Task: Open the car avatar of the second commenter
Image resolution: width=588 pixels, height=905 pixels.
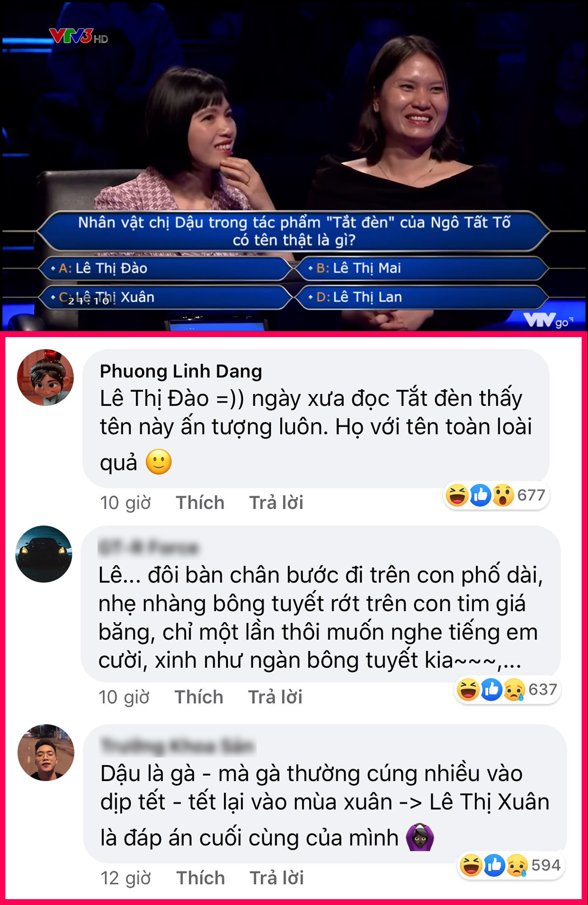Action: (x=44, y=554)
